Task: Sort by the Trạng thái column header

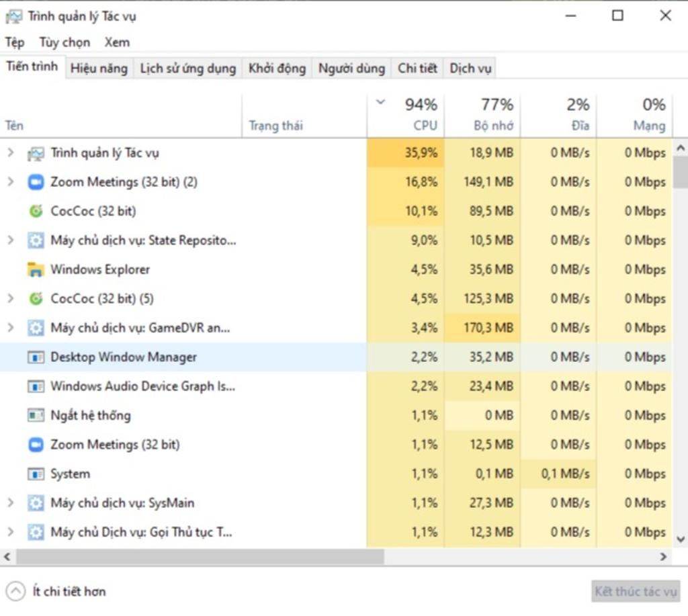Action: [304, 116]
